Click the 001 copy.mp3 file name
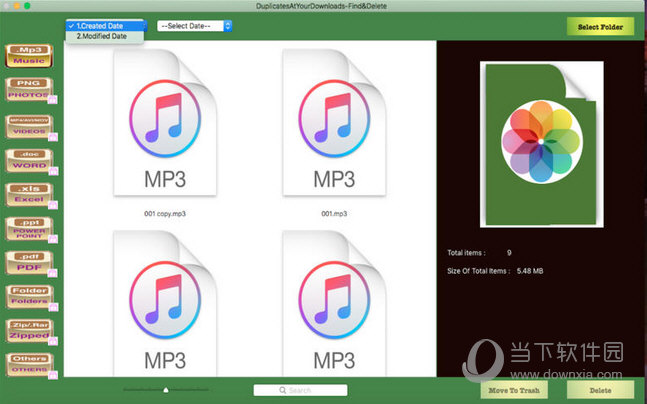 165,214
